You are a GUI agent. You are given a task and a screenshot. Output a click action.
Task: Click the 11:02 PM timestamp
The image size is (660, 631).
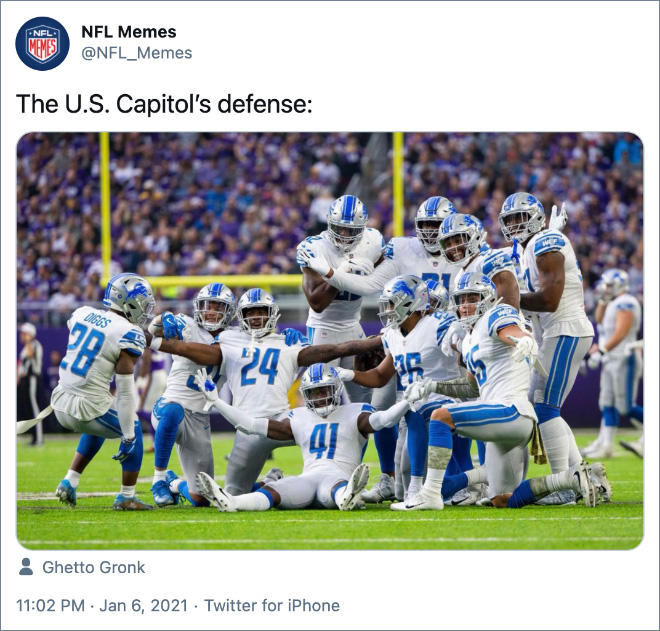51,606
